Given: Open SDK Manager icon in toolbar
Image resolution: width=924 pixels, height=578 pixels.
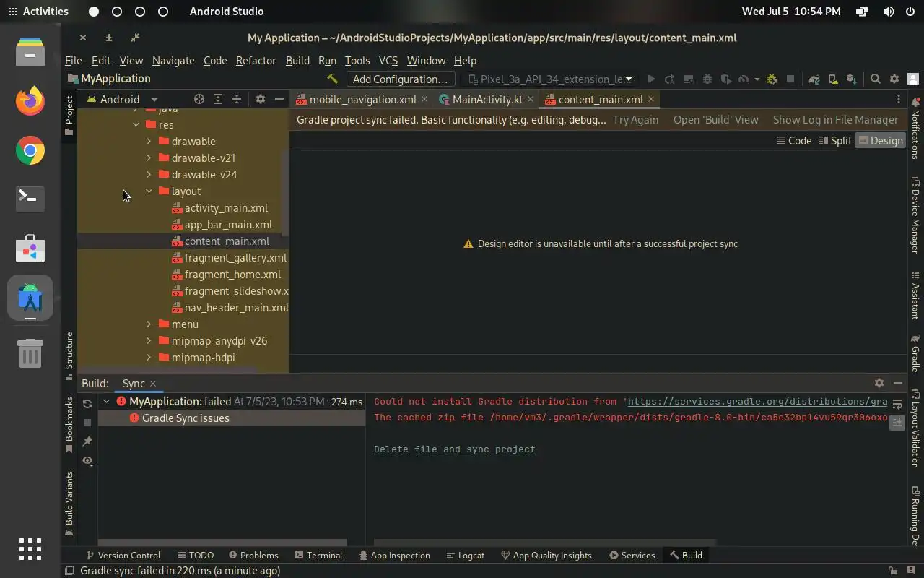Looking at the screenshot, I should tap(852, 79).
